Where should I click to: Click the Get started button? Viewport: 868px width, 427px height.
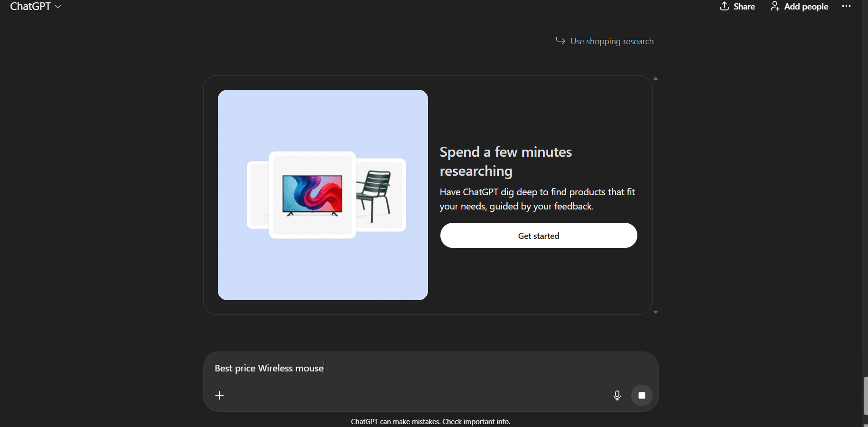pos(539,236)
